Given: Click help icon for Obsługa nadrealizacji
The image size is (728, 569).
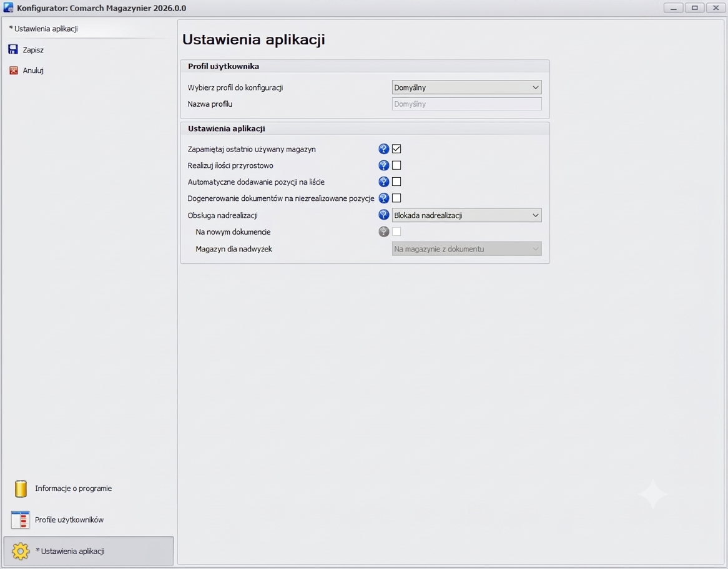Looking at the screenshot, I should pyautogui.click(x=383, y=215).
